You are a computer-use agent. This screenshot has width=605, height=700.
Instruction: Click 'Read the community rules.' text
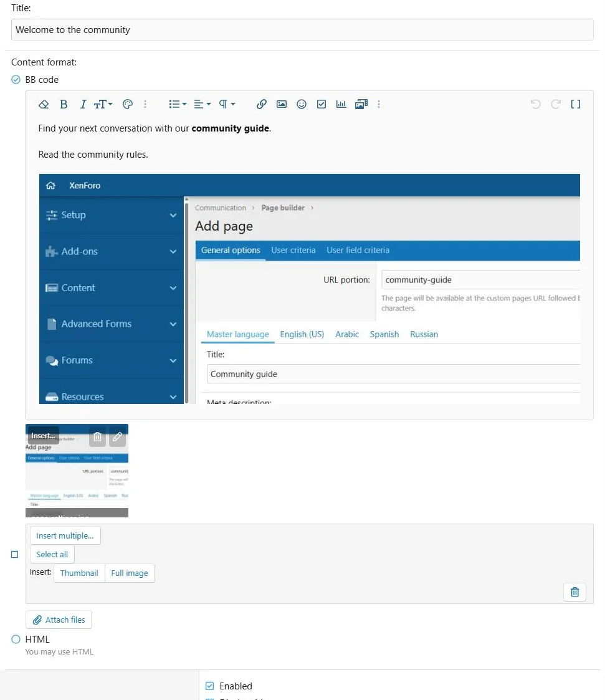(x=93, y=155)
